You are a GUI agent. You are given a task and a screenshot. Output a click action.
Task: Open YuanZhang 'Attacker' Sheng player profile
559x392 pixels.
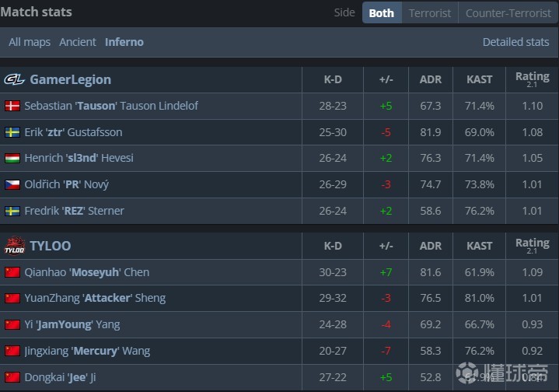click(x=95, y=298)
